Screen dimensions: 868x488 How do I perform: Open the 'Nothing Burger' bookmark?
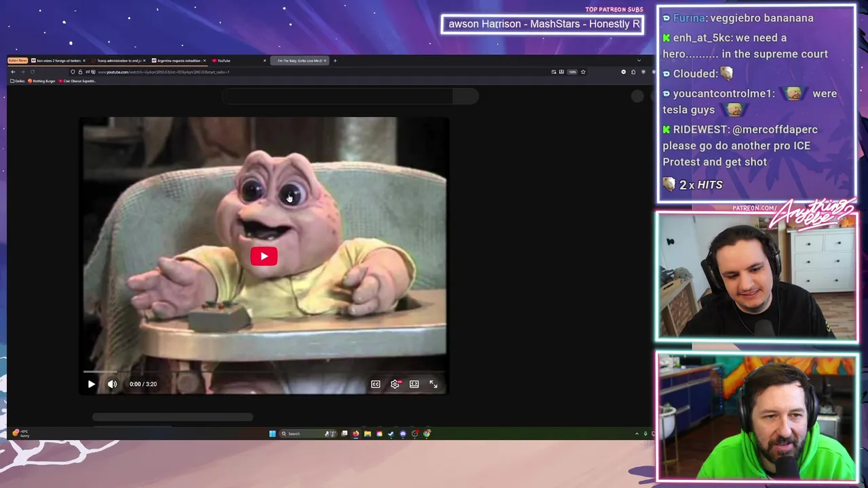pos(41,81)
